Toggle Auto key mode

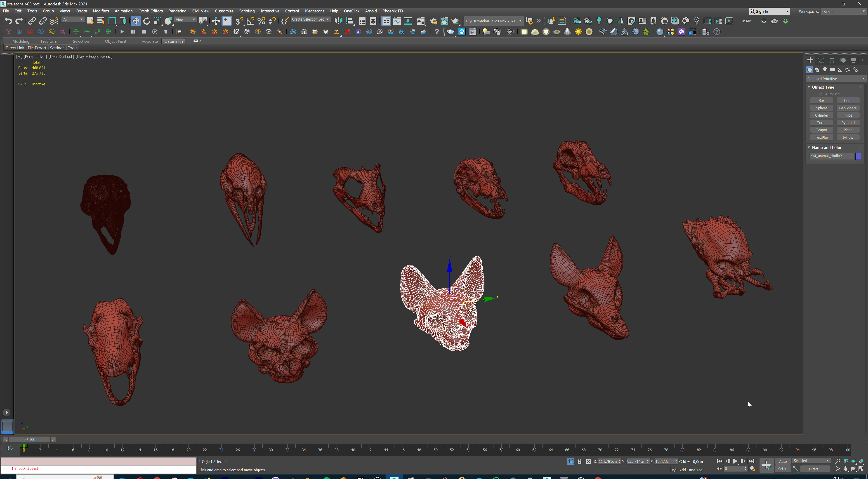point(783,461)
